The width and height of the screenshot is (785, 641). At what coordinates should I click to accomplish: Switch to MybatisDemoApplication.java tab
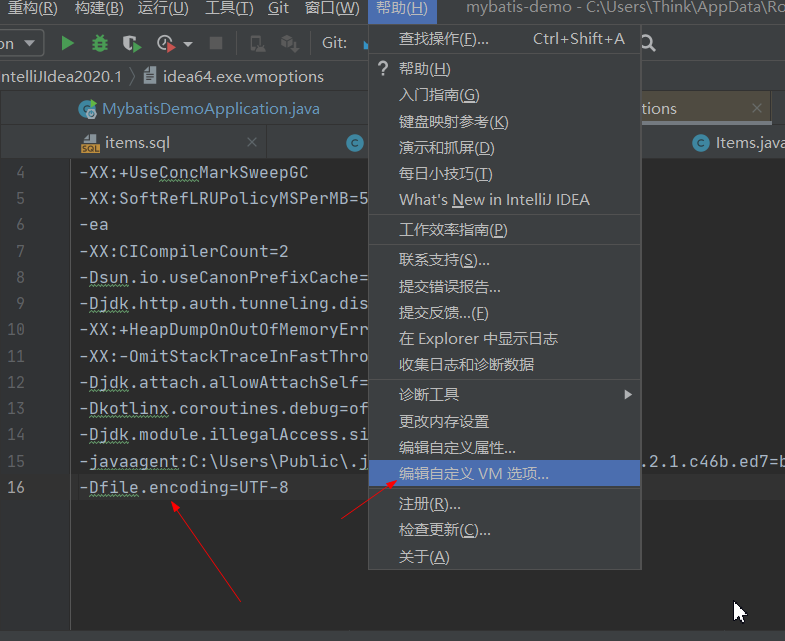(x=210, y=109)
